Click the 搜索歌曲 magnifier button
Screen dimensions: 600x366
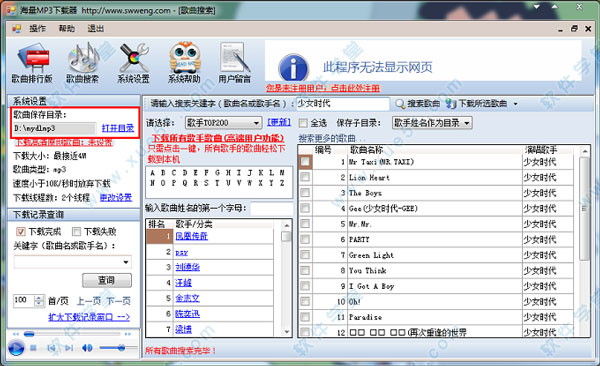[x=417, y=104]
